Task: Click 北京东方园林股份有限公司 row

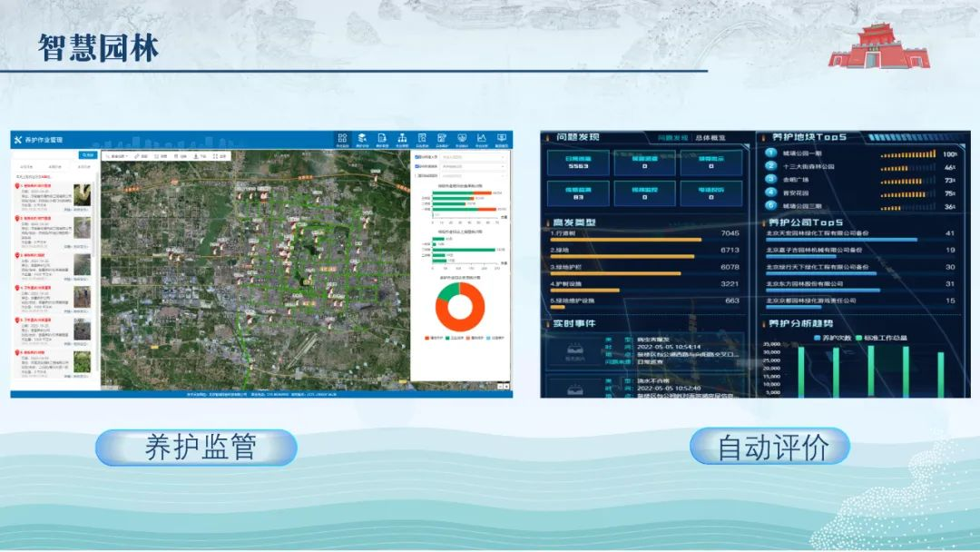Action: [860, 286]
